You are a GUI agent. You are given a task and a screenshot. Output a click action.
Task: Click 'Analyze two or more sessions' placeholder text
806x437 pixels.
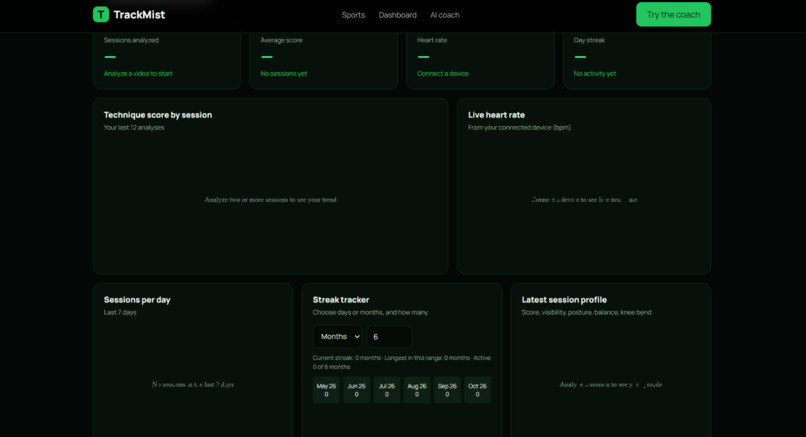[248, 199]
